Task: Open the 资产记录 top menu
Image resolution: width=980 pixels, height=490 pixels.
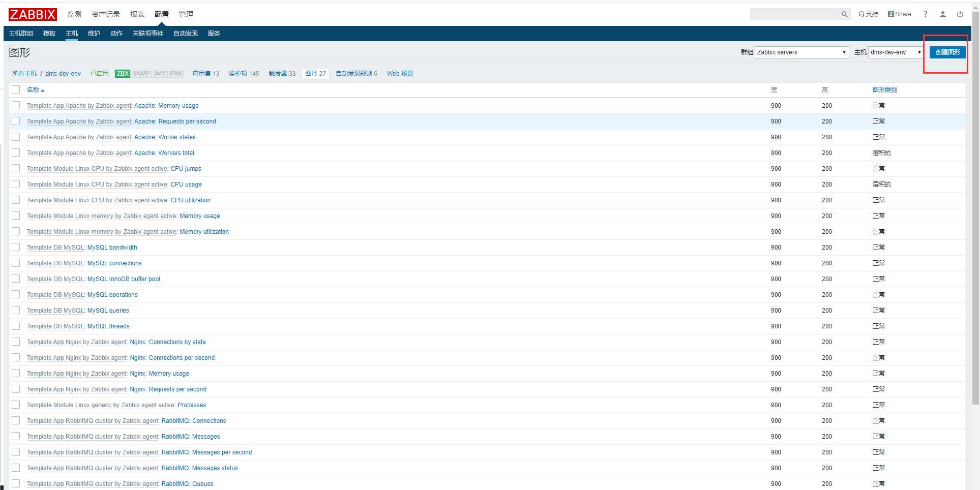Action: pyautogui.click(x=106, y=14)
